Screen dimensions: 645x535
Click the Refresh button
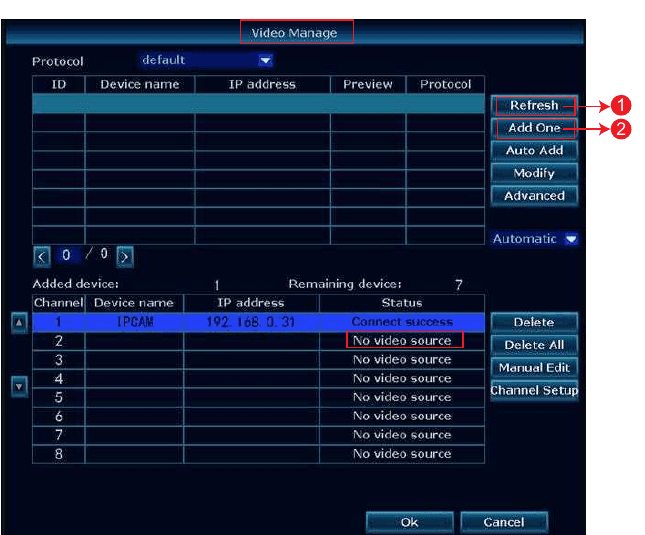coord(534,106)
